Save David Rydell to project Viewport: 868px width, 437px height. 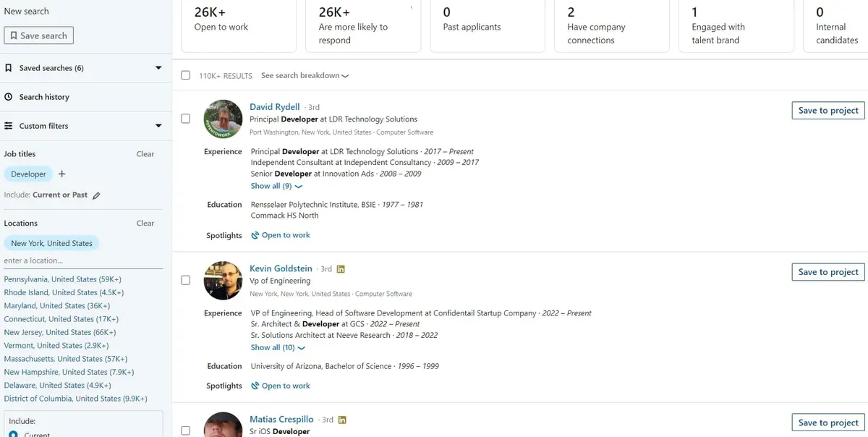pos(827,110)
